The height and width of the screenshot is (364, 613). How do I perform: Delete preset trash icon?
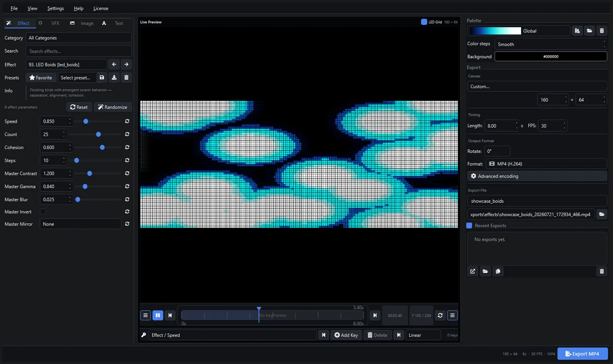coord(127,78)
